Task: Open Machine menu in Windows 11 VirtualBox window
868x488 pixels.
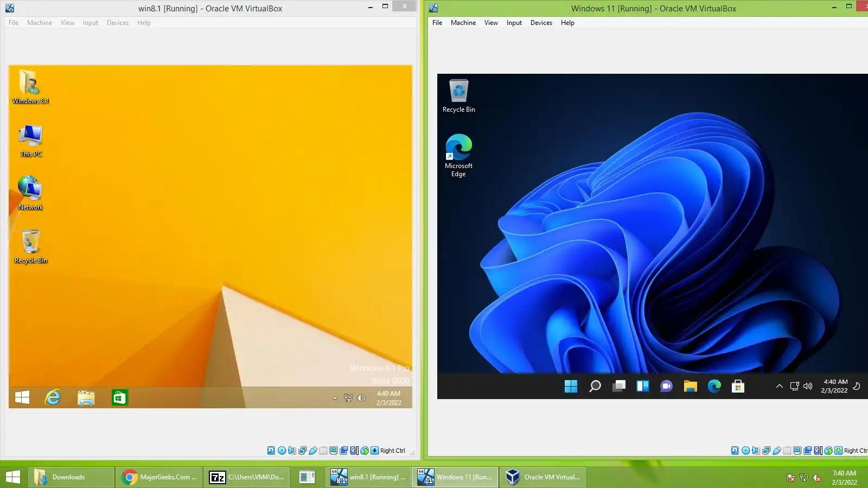Action: (463, 23)
